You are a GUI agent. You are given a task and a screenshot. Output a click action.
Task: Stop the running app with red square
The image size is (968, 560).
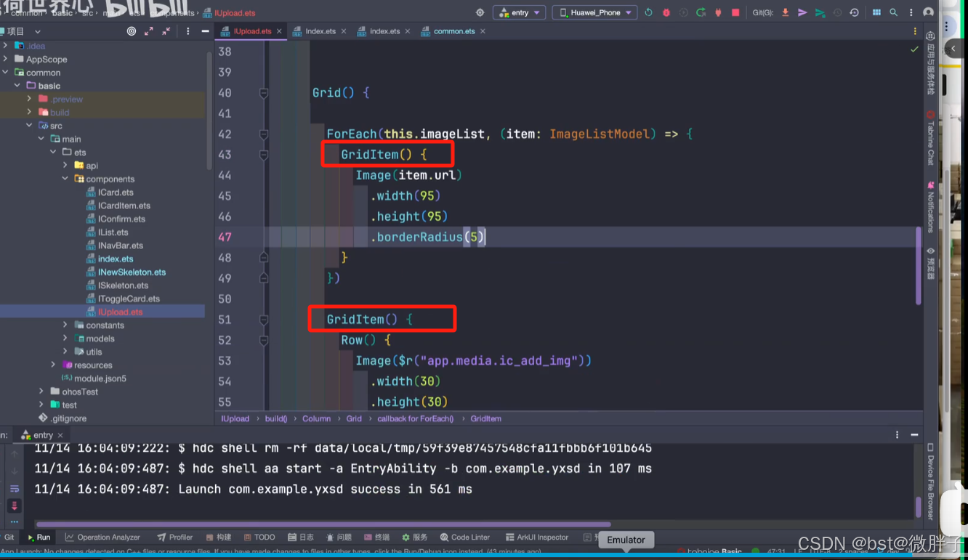pos(735,12)
